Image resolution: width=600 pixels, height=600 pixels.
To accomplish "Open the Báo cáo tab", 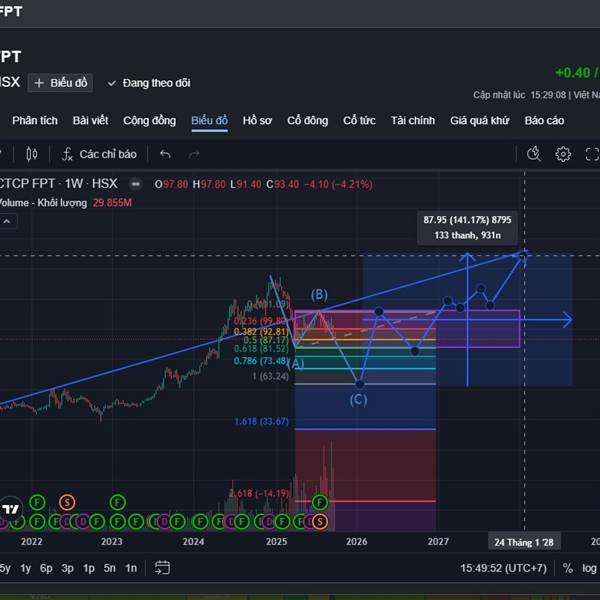I will click(x=544, y=121).
